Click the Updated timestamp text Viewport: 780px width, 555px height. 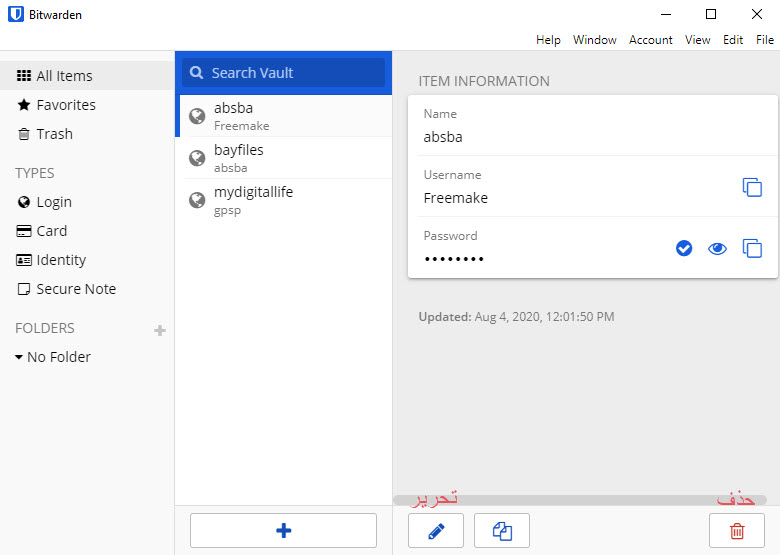coord(516,317)
